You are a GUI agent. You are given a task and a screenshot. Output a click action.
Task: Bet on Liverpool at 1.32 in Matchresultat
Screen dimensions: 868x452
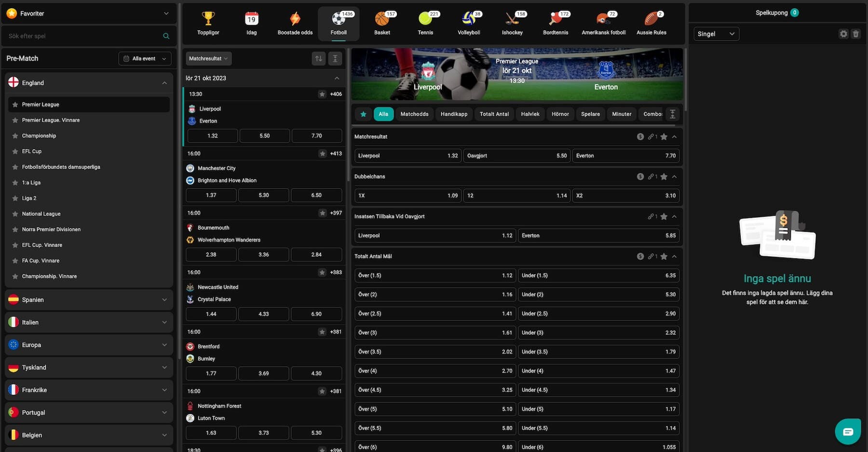click(x=408, y=156)
